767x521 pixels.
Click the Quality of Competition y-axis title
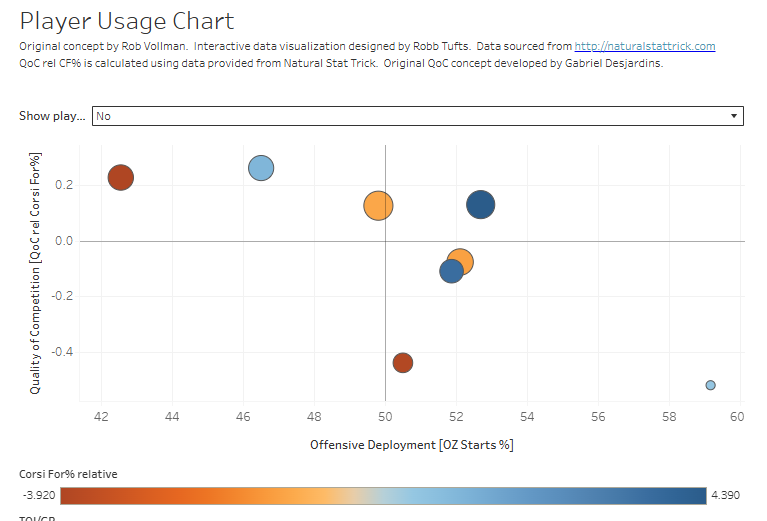(x=35, y=272)
